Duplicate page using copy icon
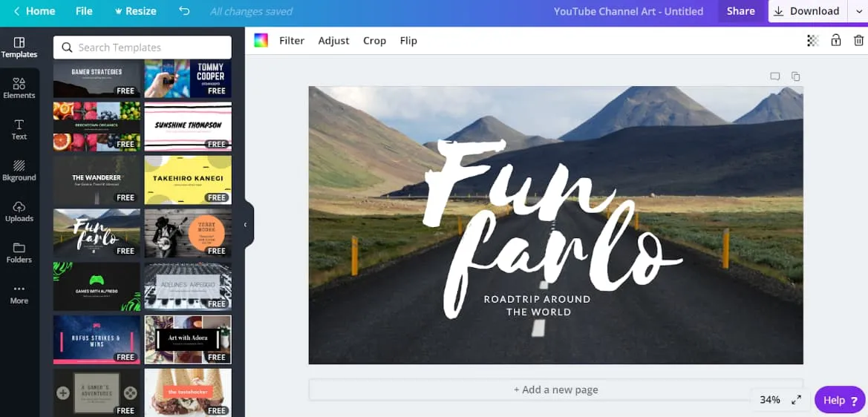 pyautogui.click(x=795, y=76)
